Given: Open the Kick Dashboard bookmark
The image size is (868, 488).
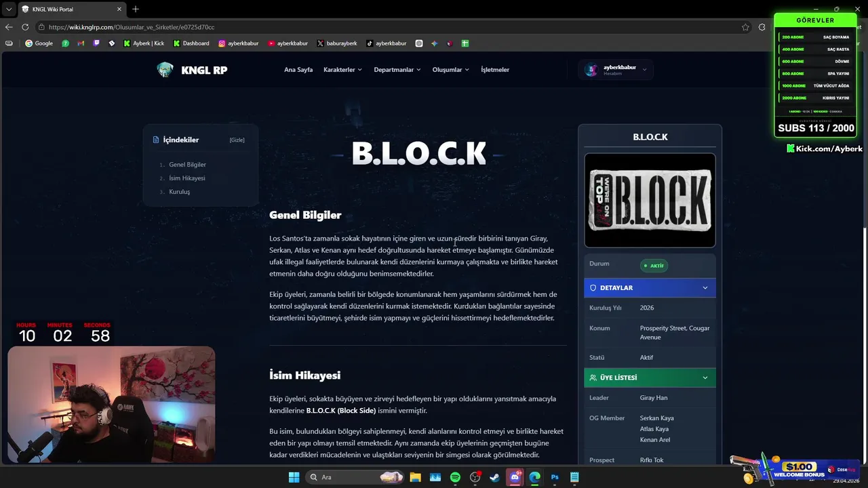Looking at the screenshot, I should tap(191, 43).
